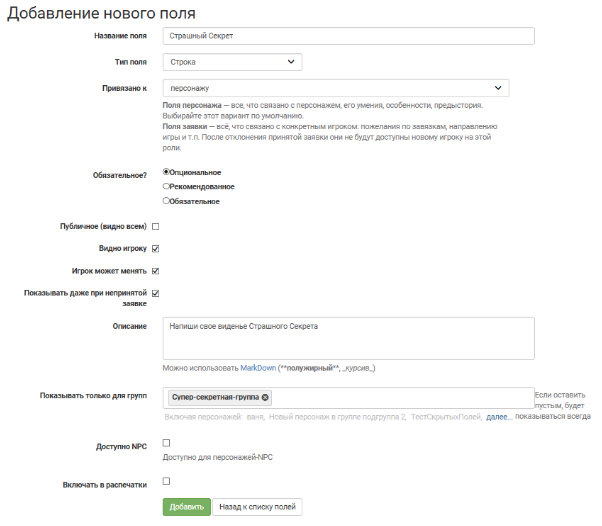Click the Супер-секретная-группа group tag

tap(214, 397)
